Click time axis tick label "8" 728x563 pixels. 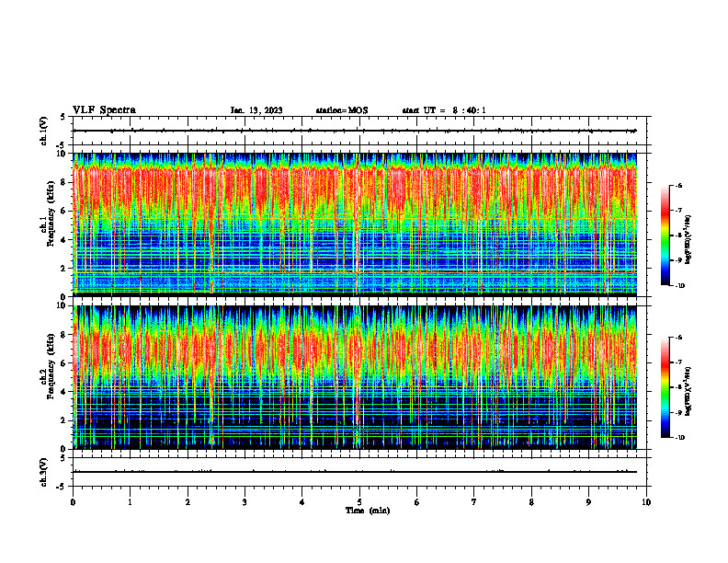(x=531, y=502)
